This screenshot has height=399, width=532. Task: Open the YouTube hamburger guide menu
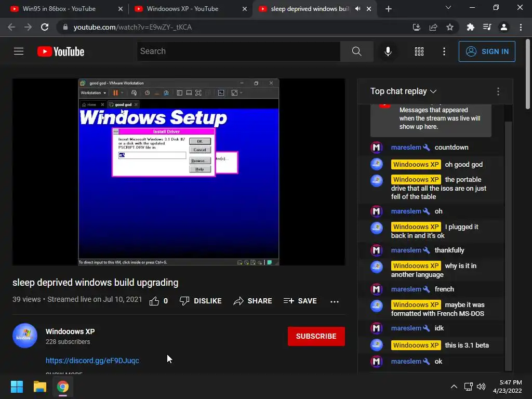pyautogui.click(x=19, y=51)
